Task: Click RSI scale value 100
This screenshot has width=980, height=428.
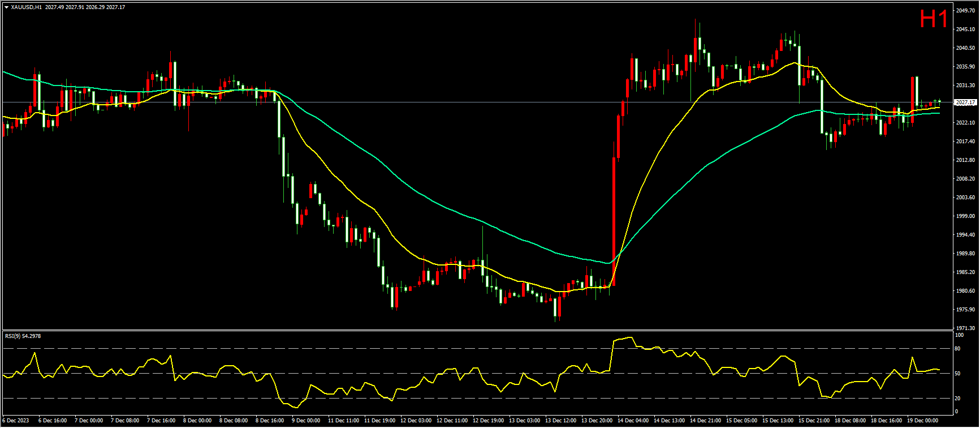Action: pos(959,335)
